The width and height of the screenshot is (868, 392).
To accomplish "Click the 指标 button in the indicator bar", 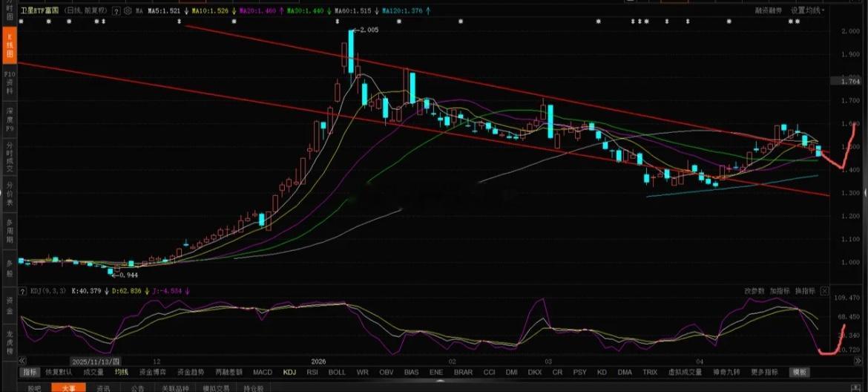I will [29, 372].
